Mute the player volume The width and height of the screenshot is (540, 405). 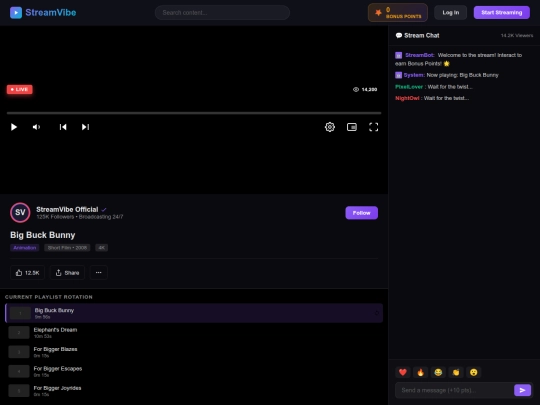point(36,127)
